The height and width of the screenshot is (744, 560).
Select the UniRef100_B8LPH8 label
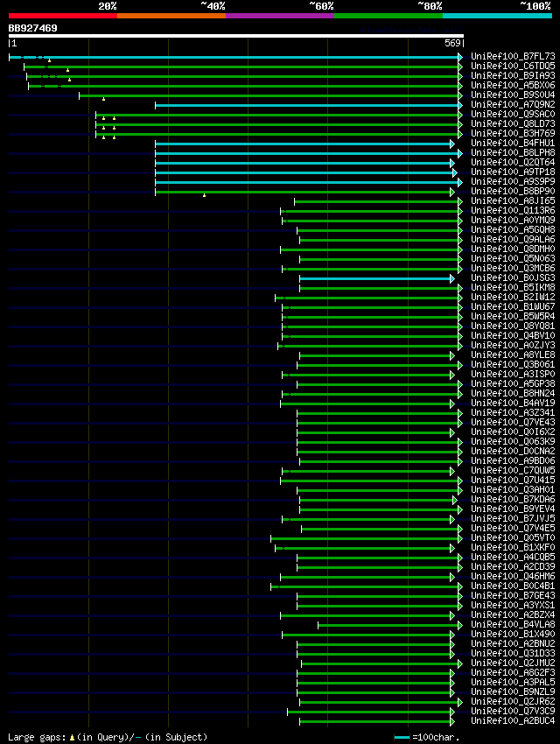[513, 153]
